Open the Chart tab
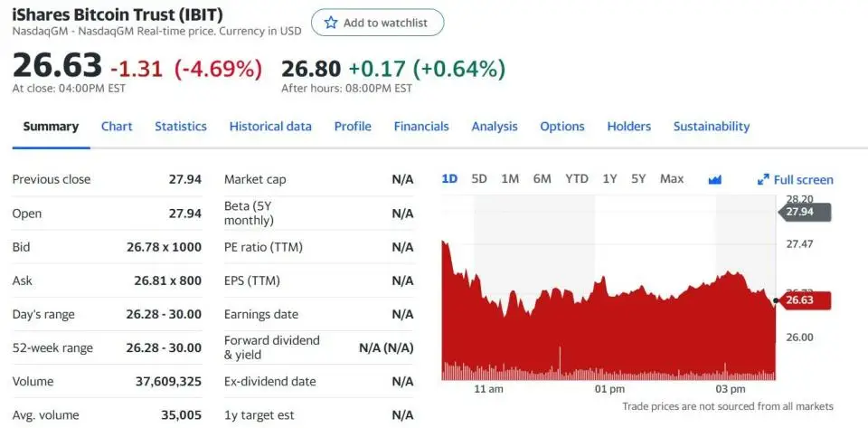The height and width of the screenshot is (428, 868). coord(117,127)
